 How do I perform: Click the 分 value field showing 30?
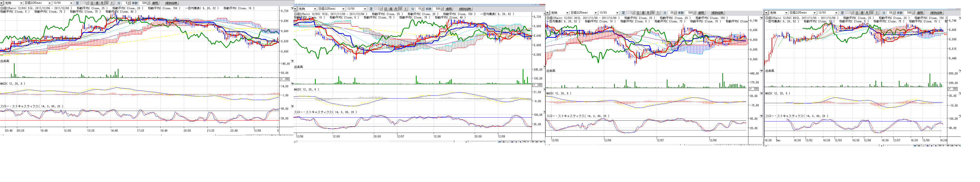[x=671, y=13]
